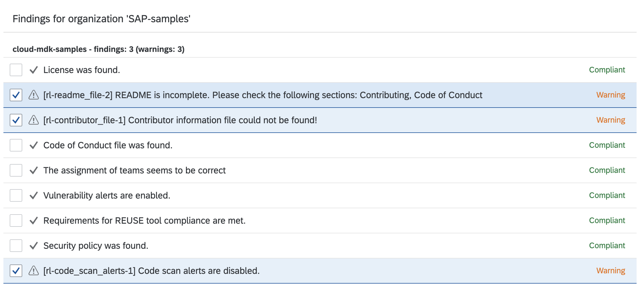The height and width of the screenshot is (287, 644).
Task: Uncheck the README incomplete finding
Action: (x=16, y=95)
